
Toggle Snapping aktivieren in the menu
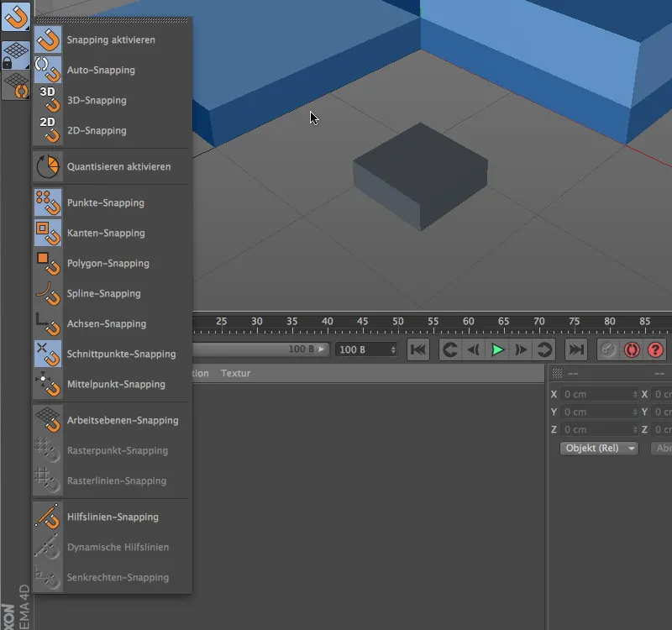point(113,39)
